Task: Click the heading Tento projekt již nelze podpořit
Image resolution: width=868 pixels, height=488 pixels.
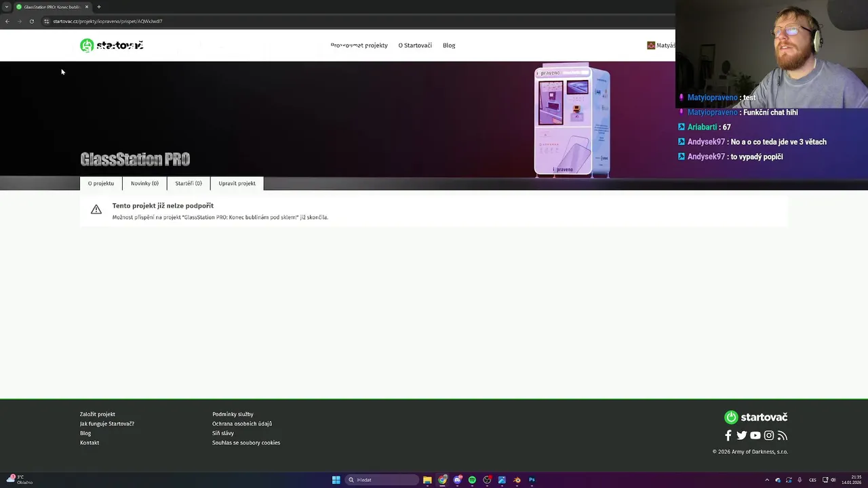Action: 163,205
